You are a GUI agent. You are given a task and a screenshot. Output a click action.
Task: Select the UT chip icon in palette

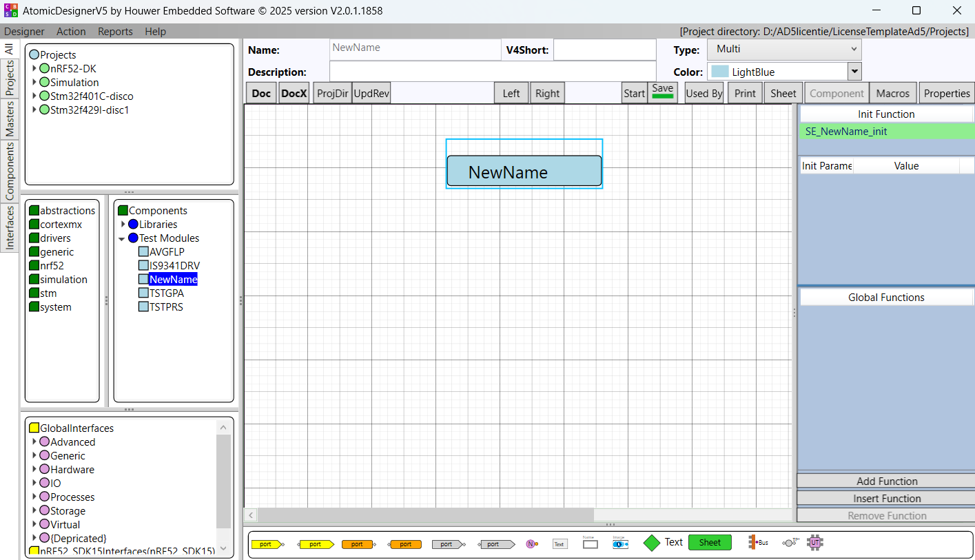[x=815, y=543]
